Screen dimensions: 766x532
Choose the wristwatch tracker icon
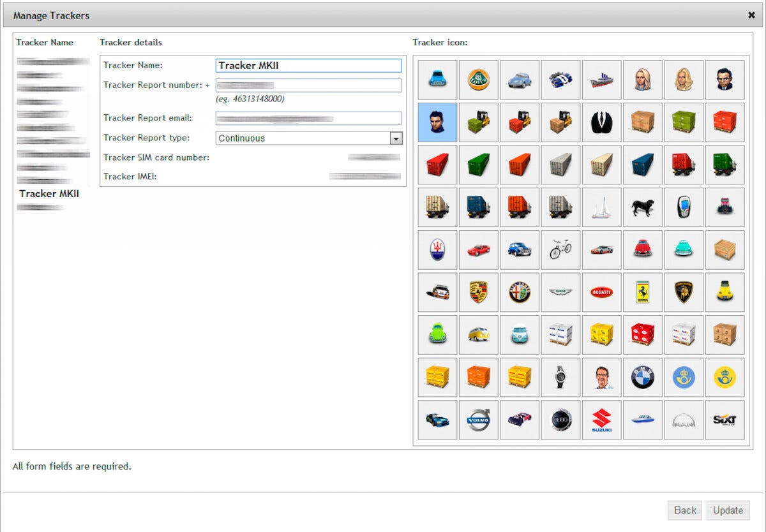point(560,378)
